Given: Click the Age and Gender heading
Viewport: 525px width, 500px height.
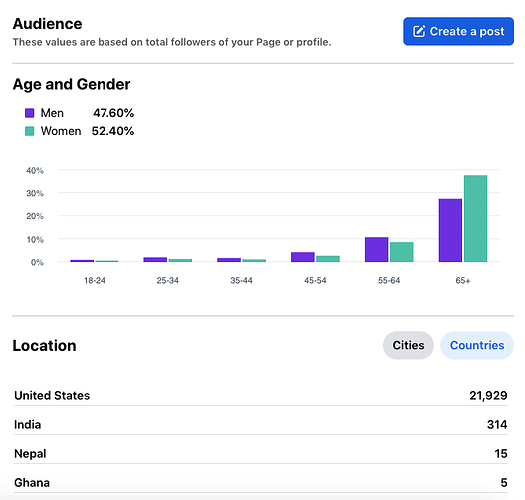Looking at the screenshot, I should tap(71, 84).
